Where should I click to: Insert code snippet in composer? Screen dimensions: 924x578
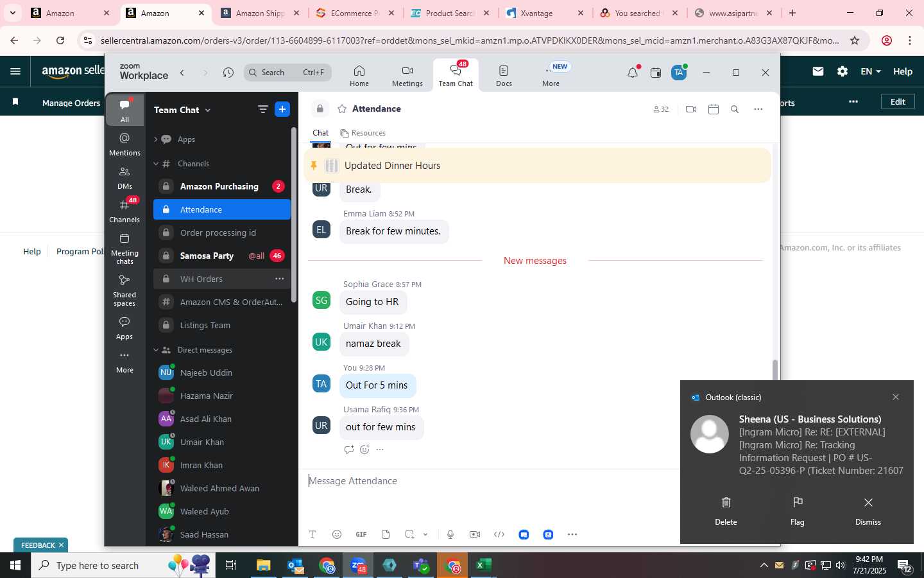coord(499,534)
